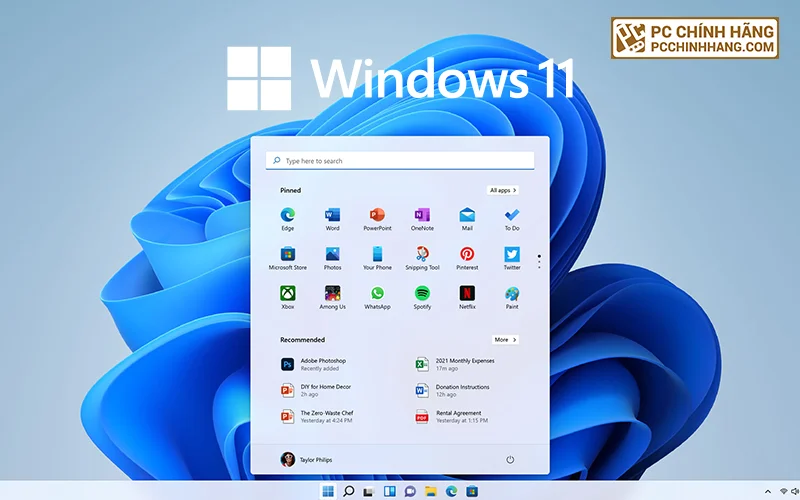This screenshot has width=800, height=500.
Task: Open Search from the taskbar
Action: click(348, 491)
